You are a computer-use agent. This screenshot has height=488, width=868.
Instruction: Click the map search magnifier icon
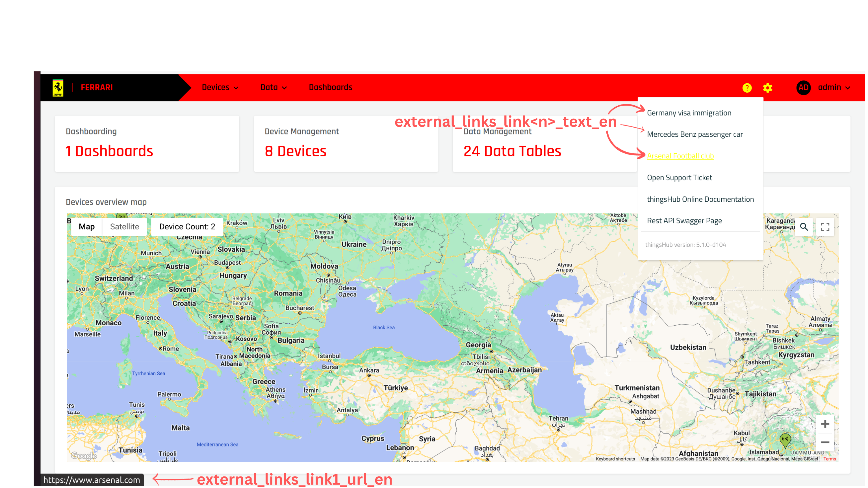[804, 227]
